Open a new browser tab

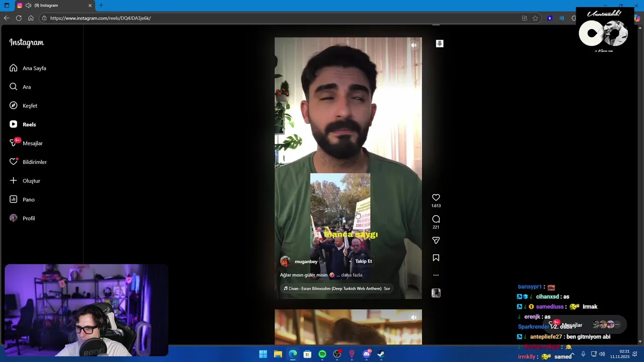[x=101, y=6]
